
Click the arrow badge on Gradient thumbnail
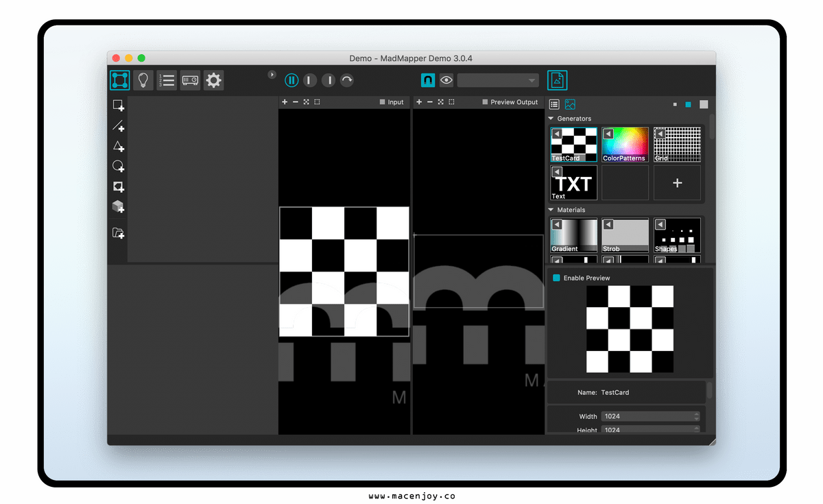(557, 224)
